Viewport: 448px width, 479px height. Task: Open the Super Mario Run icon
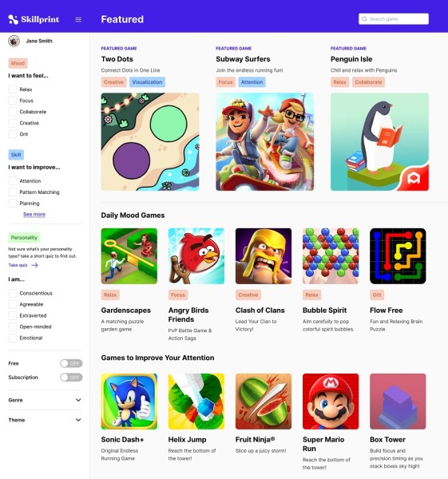[331, 401]
